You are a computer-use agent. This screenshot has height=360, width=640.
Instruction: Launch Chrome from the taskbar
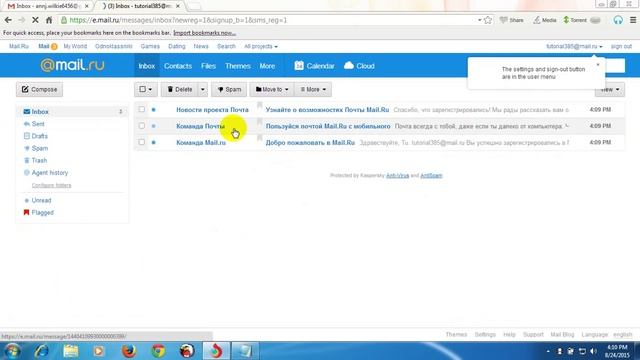pyautogui.click(x=158, y=351)
